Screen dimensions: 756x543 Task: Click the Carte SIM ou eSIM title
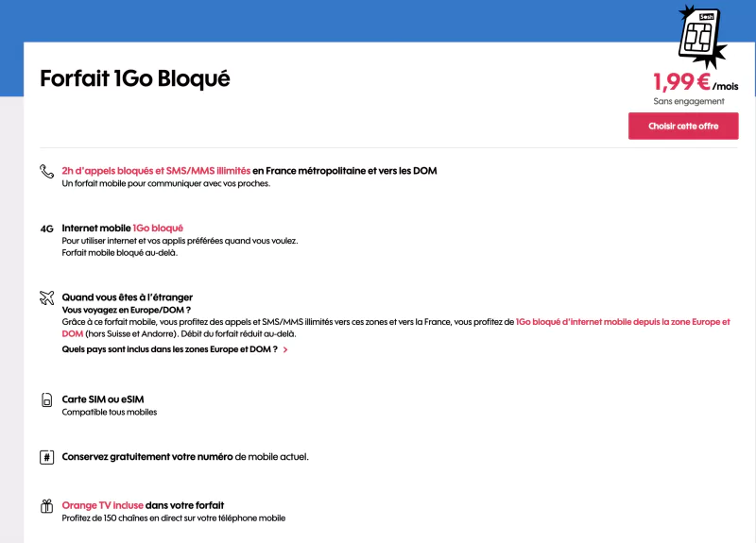tap(103, 399)
